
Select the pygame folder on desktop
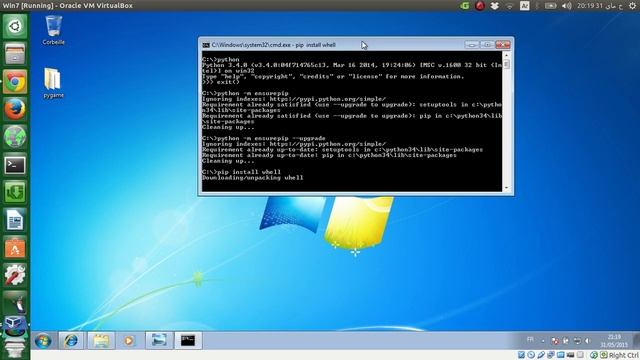tap(53, 83)
